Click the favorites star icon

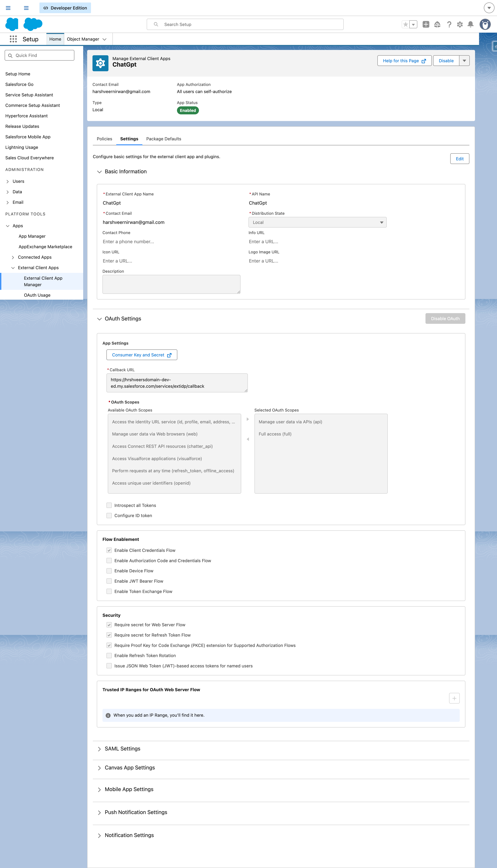coord(405,24)
